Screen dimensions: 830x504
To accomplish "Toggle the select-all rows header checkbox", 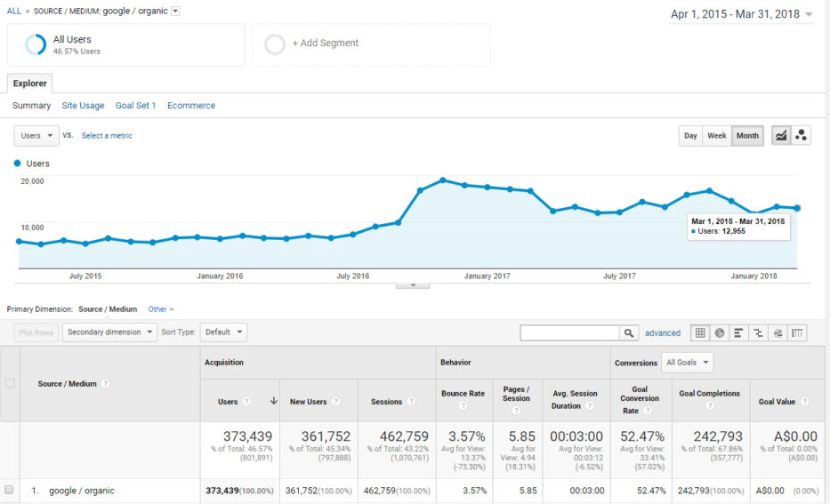I will click(10, 384).
